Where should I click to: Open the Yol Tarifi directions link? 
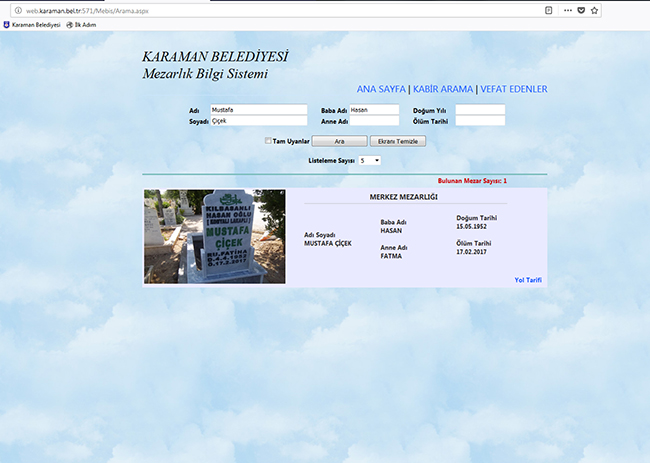[x=527, y=280]
